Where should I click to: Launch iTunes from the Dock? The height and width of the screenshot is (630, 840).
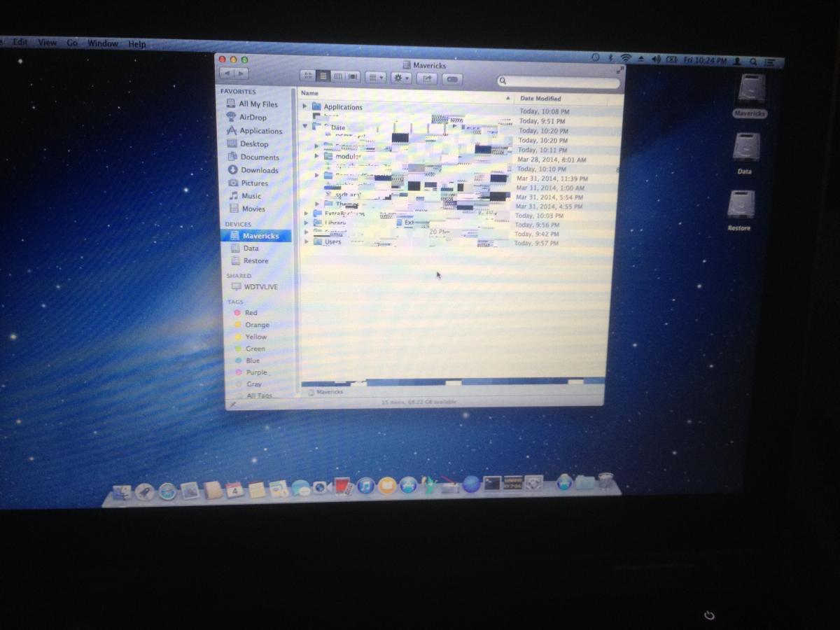point(365,486)
